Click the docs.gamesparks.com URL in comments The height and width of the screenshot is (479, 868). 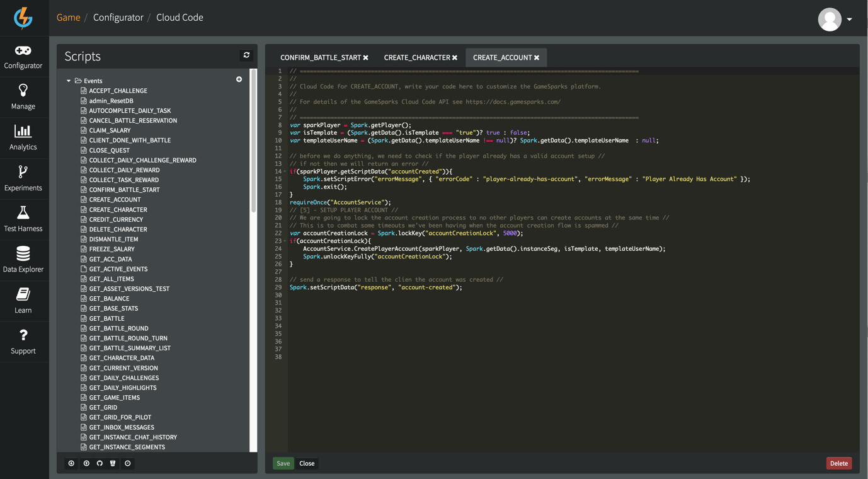(513, 101)
